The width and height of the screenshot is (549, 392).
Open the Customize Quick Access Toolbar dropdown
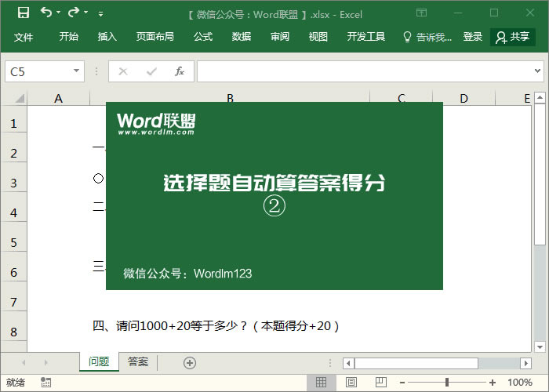point(100,13)
